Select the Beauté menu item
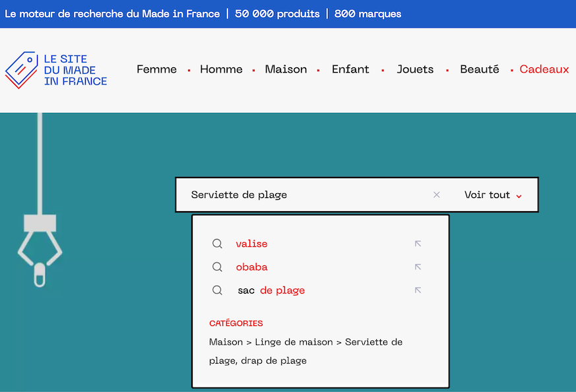This screenshot has height=392, width=576. point(480,69)
